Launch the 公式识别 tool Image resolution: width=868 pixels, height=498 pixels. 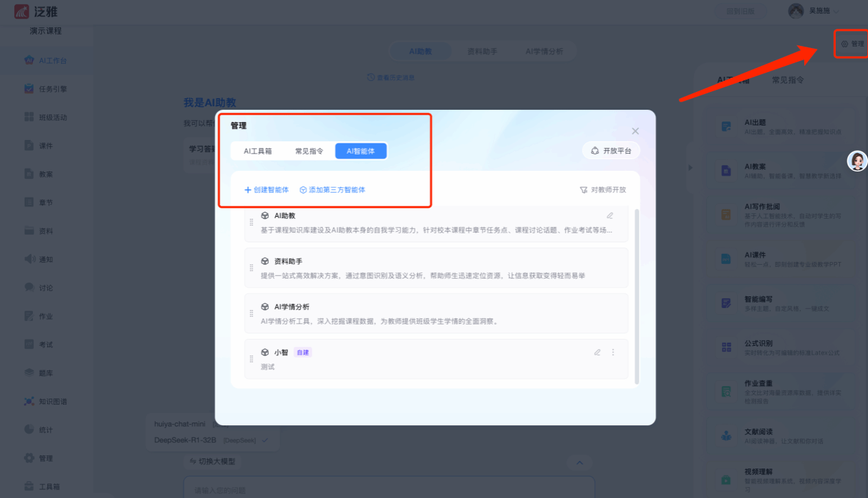(782, 347)
